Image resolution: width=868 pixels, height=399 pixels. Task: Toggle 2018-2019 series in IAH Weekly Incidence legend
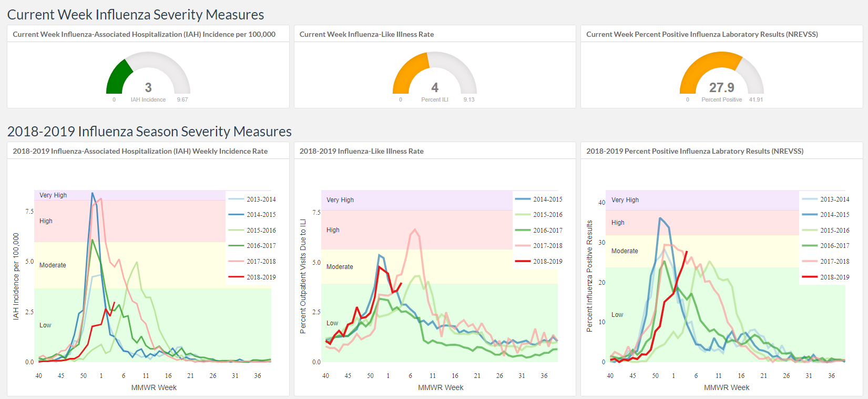coord(252,277)
